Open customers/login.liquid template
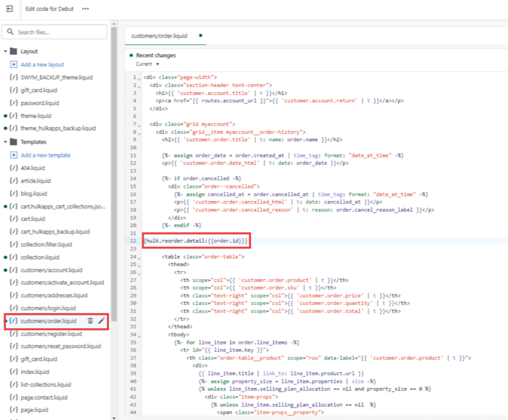 (x=48, y=308)
